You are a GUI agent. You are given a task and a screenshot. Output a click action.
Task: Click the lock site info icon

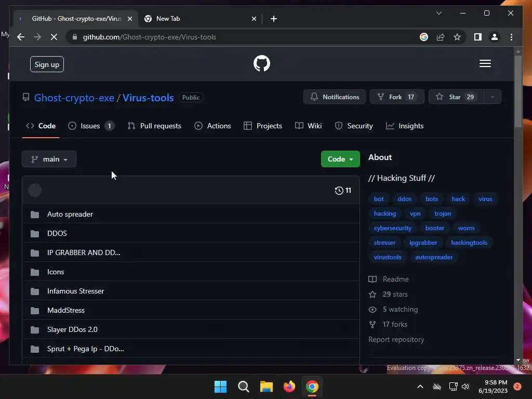point(75,37)
